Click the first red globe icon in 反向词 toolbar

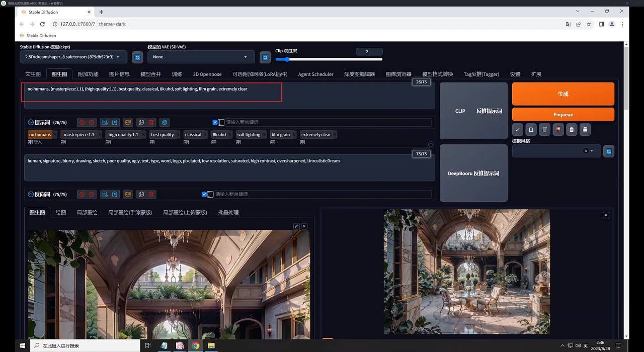point(82,194)
